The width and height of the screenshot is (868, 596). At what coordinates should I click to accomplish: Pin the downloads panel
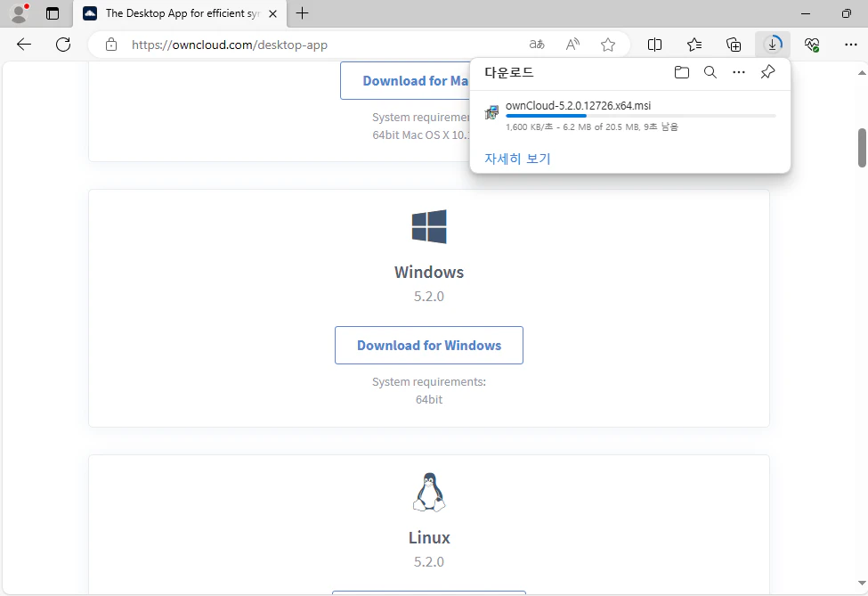click(x=767, y=72)
